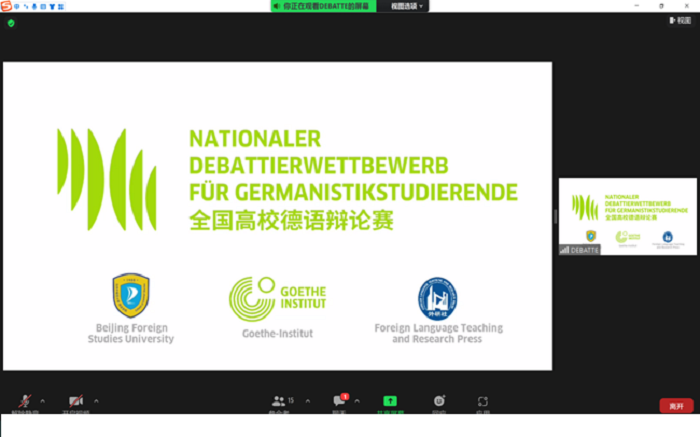Open the participants panel

click(x=279, y=401)
